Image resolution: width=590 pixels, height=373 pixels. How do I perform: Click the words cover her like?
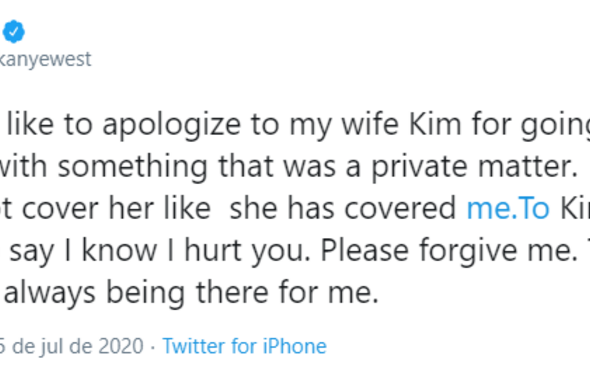(116, 208)
